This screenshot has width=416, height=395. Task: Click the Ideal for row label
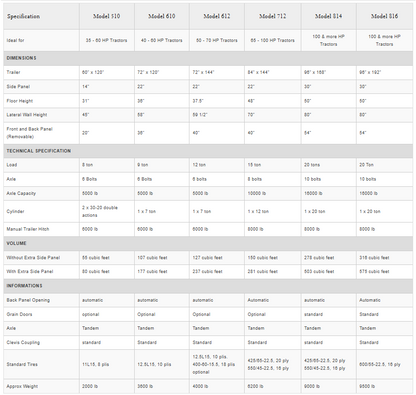click(15, 40)
